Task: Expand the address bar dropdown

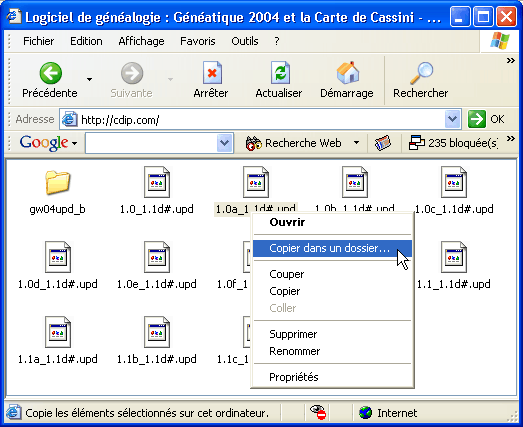Action: click(x=452, y=119)
